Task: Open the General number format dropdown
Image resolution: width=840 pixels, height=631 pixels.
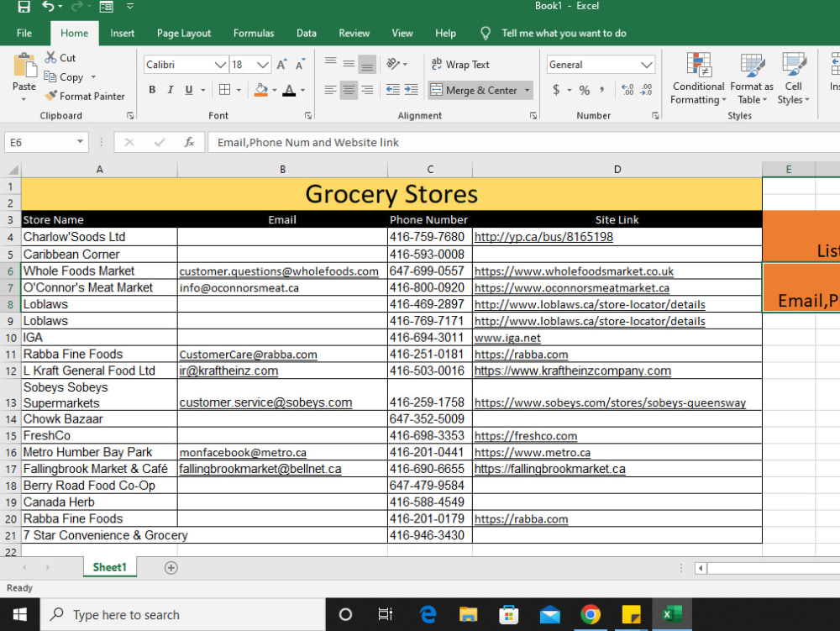Action: (x=647, y=65)
